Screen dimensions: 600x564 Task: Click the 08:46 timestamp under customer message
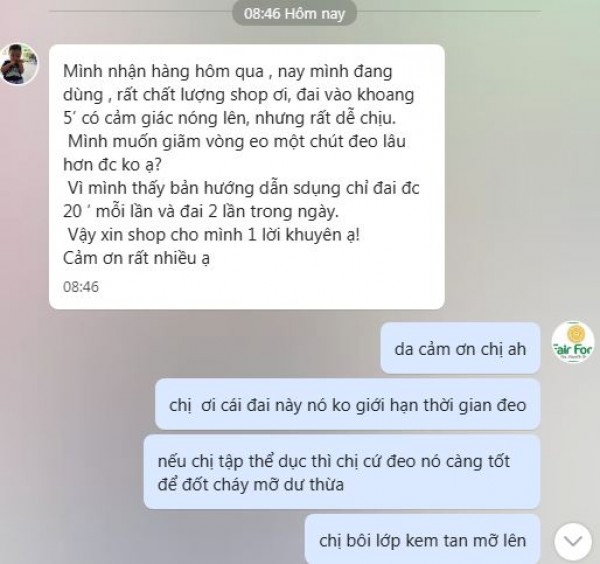click(81, 287)
